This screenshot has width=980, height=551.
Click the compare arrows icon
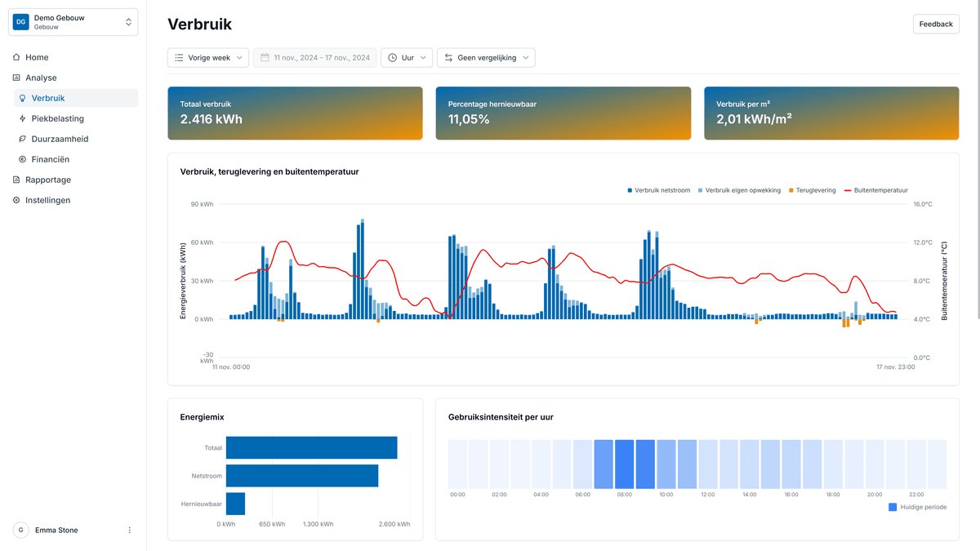tap(448, 58)
